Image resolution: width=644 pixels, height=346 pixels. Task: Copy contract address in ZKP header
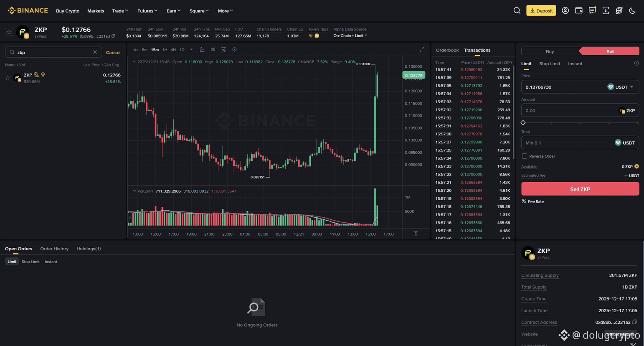[x=113, y=36]
